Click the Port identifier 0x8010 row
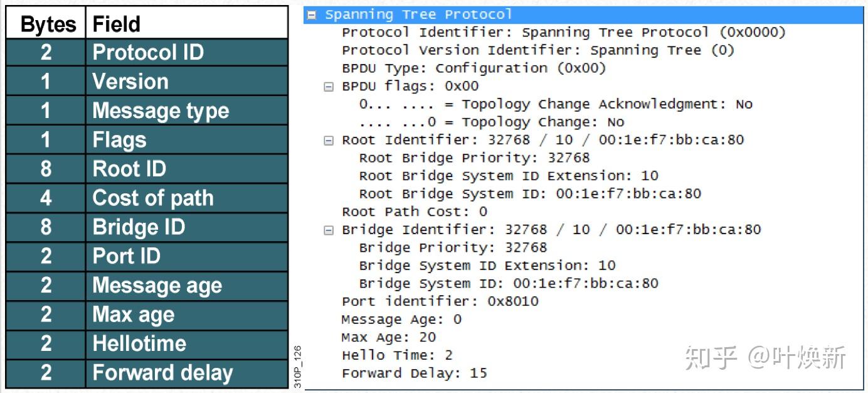 tap(440, 301)
